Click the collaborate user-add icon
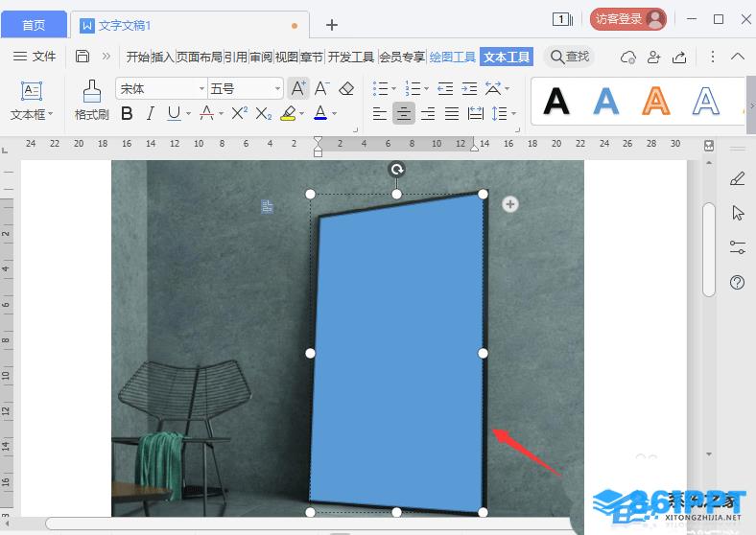The width and height of the screenshot is (756, 535). click(653, 58)
